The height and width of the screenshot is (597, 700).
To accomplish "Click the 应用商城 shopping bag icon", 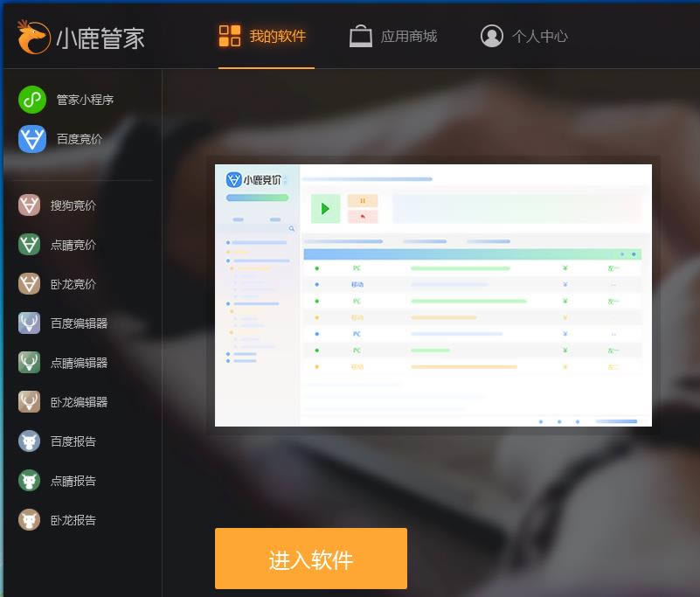I will coord(360,37).
